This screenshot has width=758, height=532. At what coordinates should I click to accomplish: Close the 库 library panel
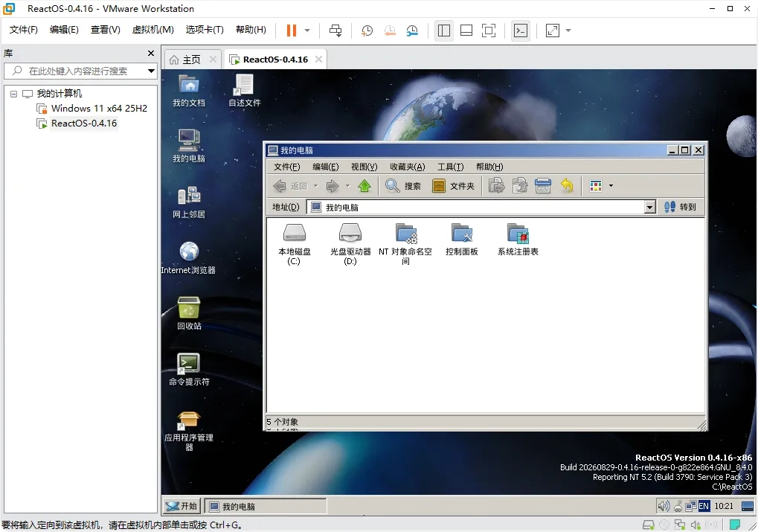(x=151, y=54)
